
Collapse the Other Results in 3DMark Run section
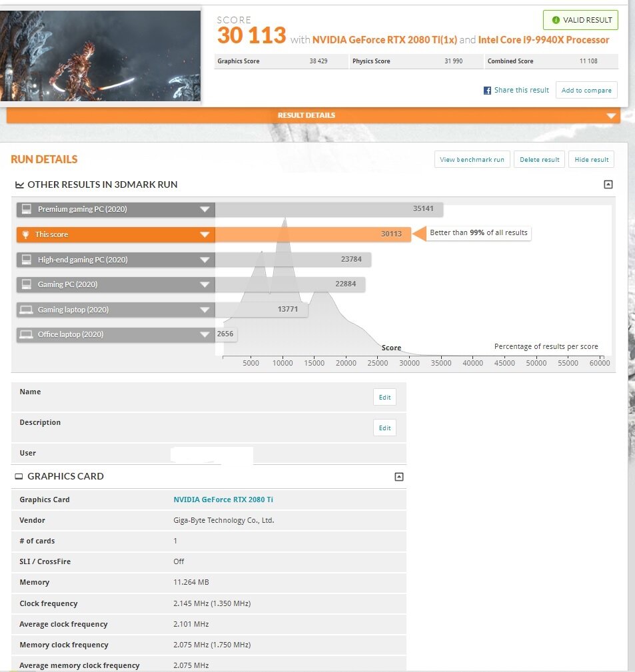coord(608,184)
